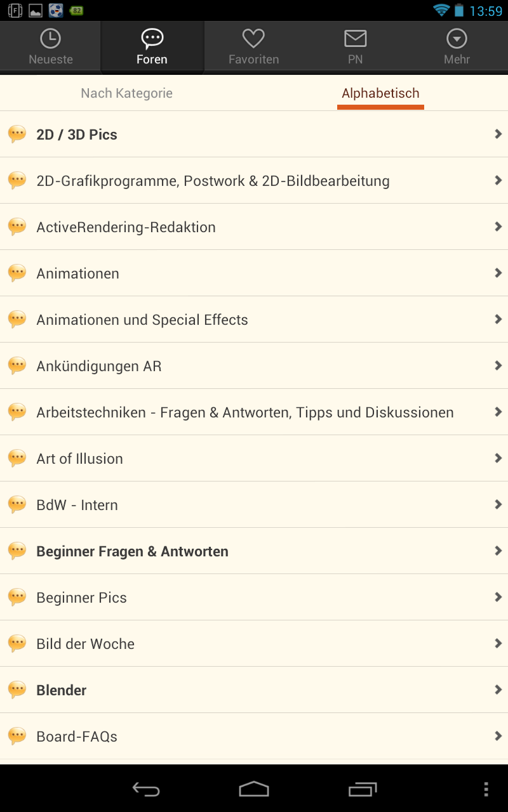Image resolution: width=508 pixels, height=812 pixels.
Task: Open the ActiveRendering-Redaktion forum
Action: point(126,227)
